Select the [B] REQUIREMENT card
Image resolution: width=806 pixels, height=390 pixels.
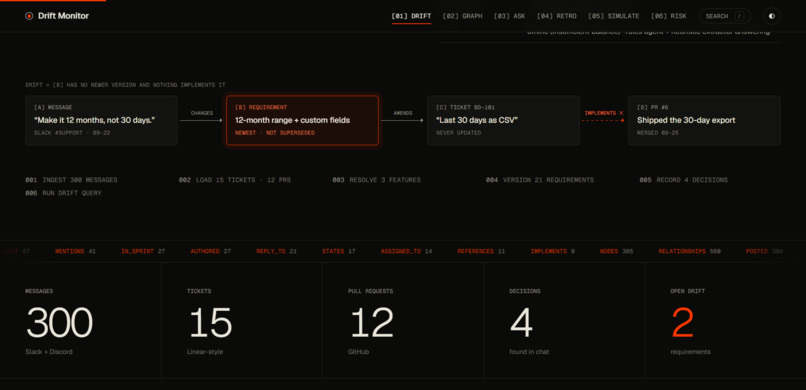coord(302,120)
